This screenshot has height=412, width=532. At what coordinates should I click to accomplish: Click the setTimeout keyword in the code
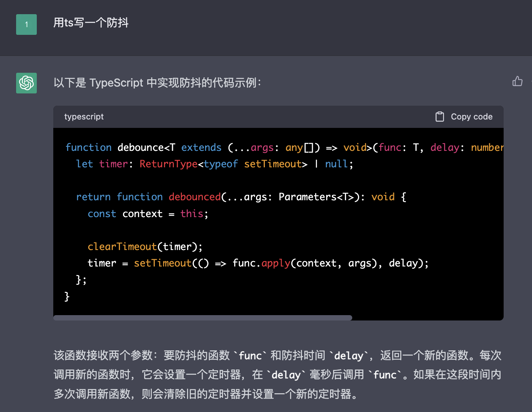(163, 263)
